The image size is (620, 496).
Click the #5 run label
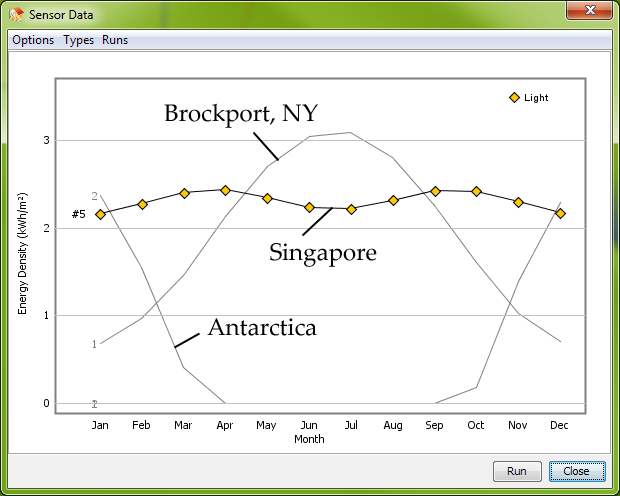click(x=78, y=214)
